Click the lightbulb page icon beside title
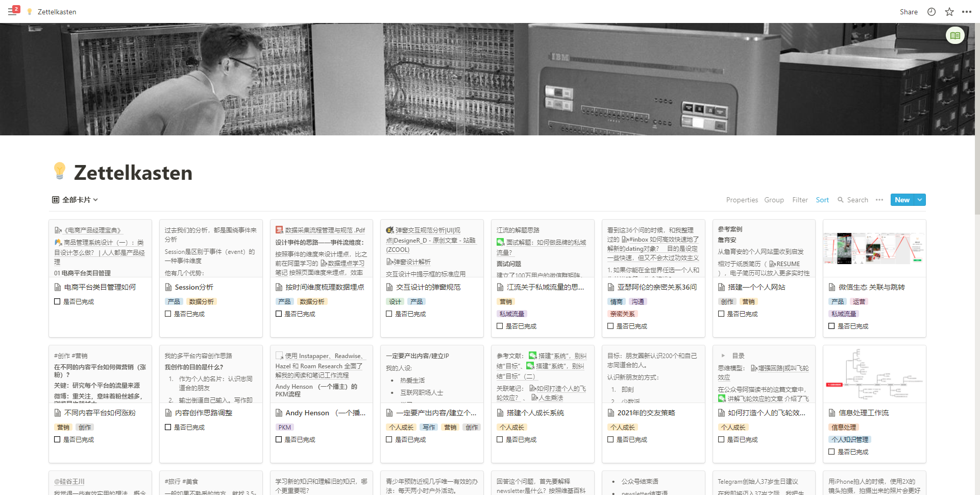Viewport: 980px width, 495px height. [x=60, y=172]
